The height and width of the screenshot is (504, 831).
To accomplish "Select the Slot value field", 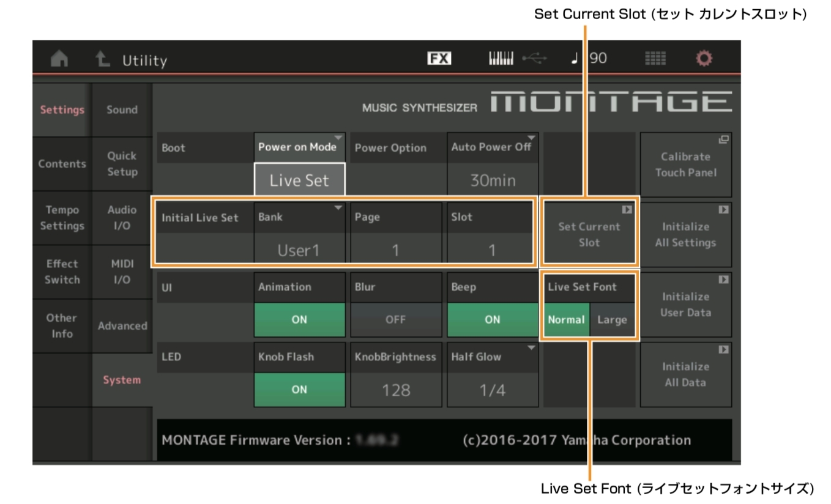I will pyautogui.click(x=493, y=250).
